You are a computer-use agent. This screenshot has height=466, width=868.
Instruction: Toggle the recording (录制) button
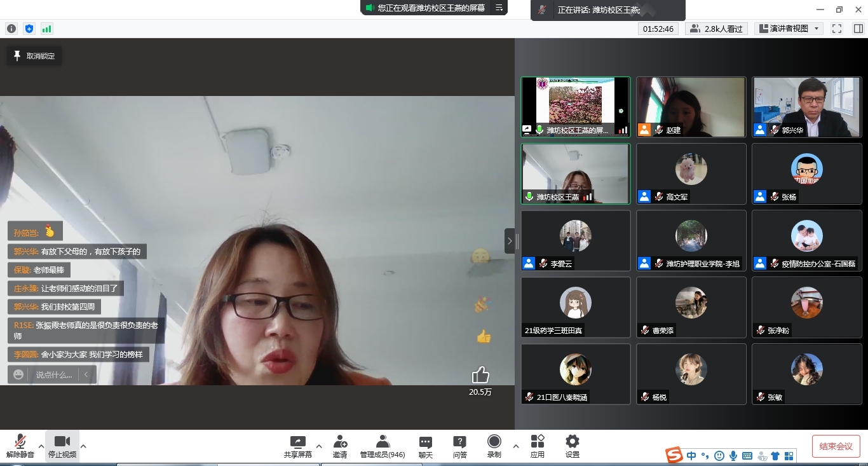click(x=494, y=446)
